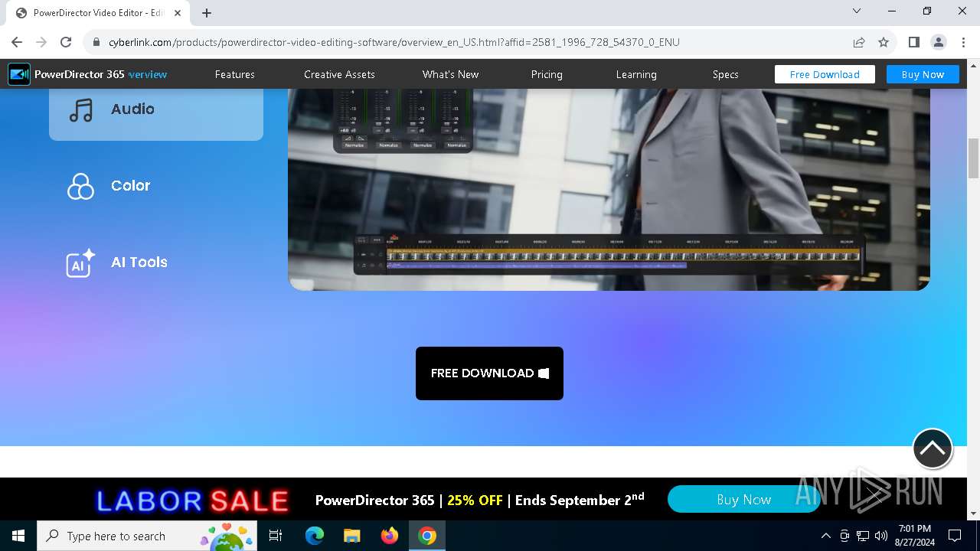Launch Microsoft Edge from taskbar
This screenshot has height=551, width=980.
point(315,536)
